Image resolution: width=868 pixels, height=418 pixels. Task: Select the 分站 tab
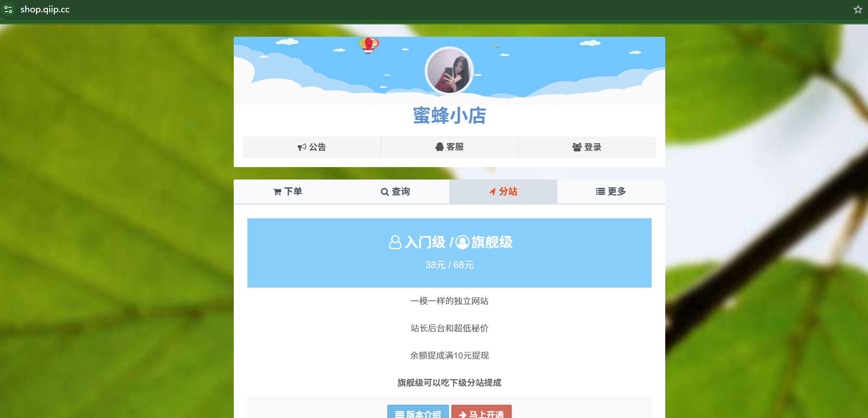click(x=503, y=191)
